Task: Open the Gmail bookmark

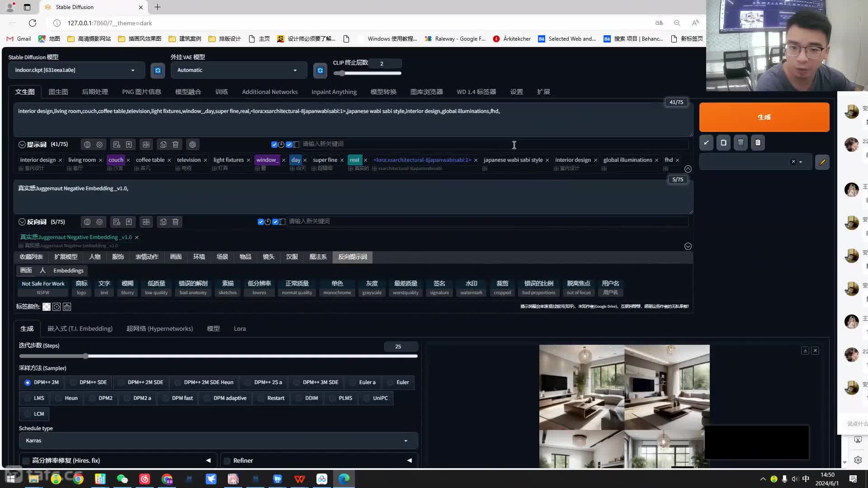Action: coord(19,39)
